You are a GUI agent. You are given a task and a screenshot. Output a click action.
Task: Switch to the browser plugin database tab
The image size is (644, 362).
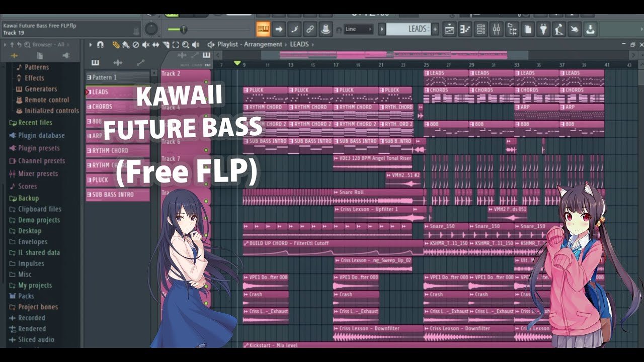tap(65, 56)
